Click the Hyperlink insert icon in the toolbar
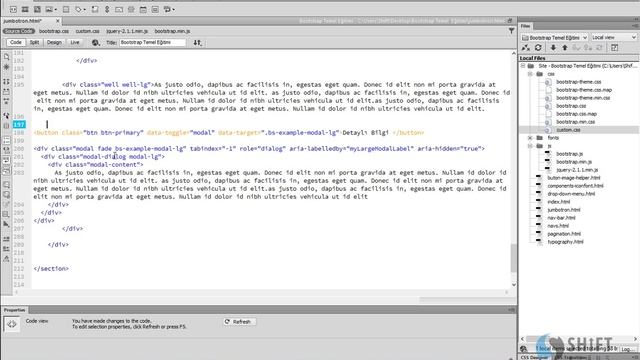The height and width of the screenshot is (360, 640). (x=107, y=9)
